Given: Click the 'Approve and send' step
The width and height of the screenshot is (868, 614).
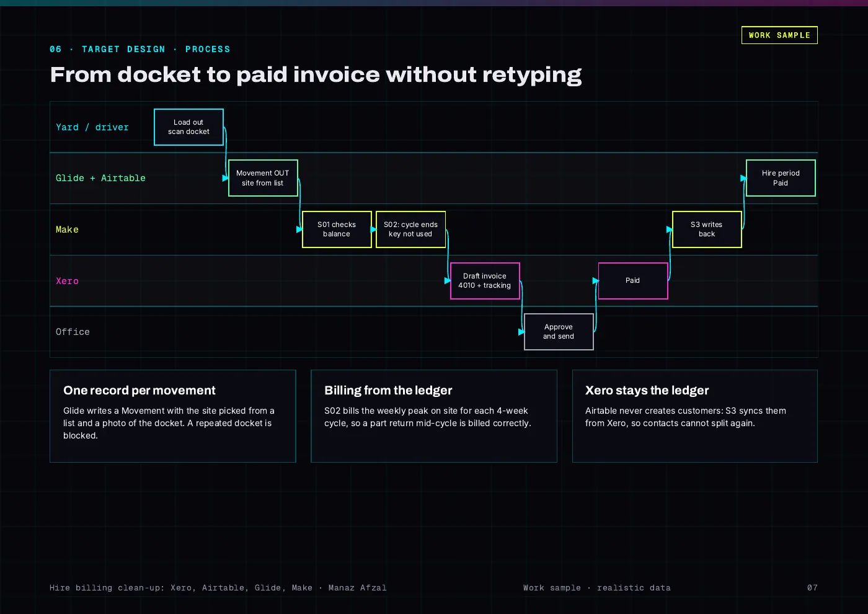Looking at the screenshot, I should pyautogui.click(x=559, y=332).
